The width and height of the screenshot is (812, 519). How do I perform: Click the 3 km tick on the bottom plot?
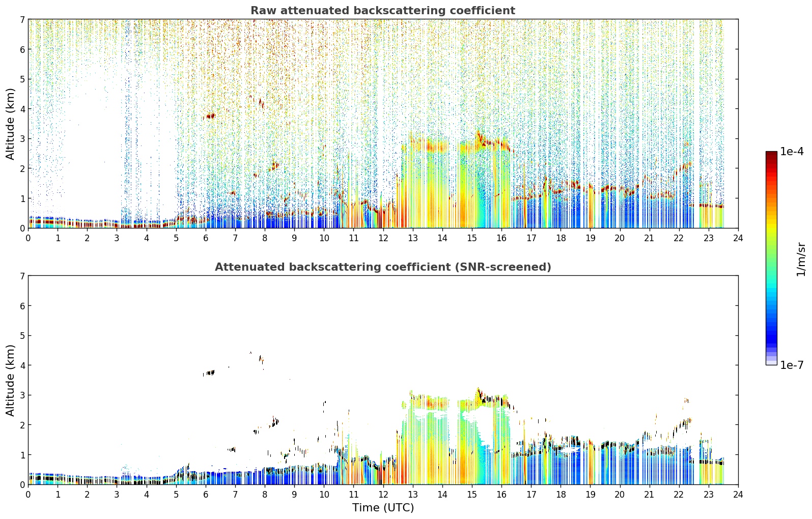(22, 395)
